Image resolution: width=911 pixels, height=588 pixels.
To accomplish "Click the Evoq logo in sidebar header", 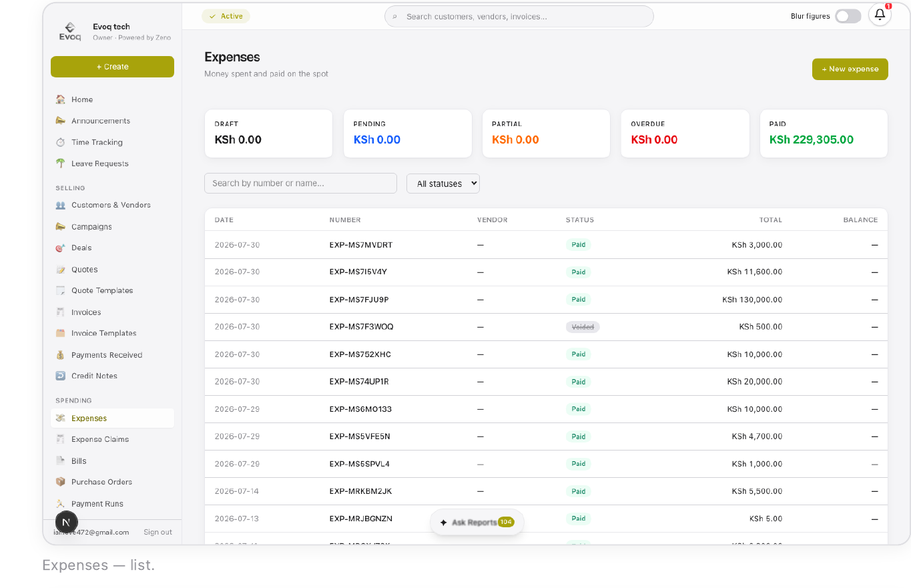I will point(70,32).
